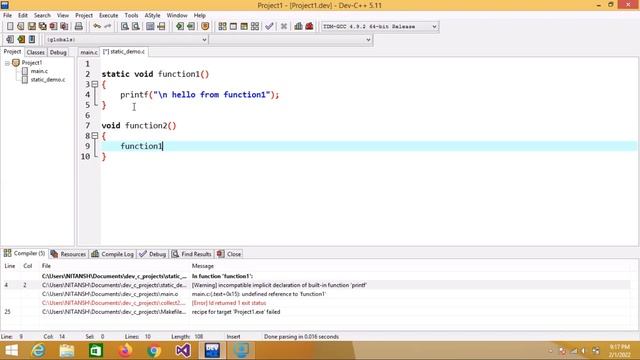Open Google Chrome from the taskbar
The image size is (640, 360).
point(154,351)
